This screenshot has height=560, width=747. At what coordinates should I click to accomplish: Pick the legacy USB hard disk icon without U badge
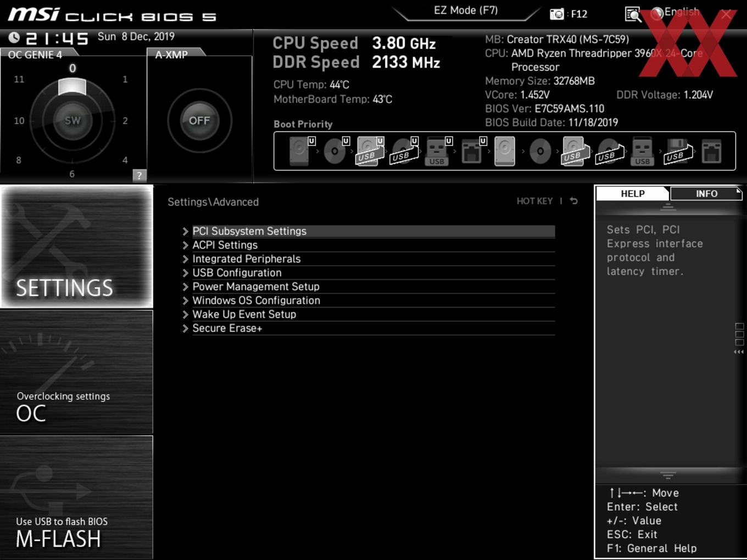[x=574, y=151]
